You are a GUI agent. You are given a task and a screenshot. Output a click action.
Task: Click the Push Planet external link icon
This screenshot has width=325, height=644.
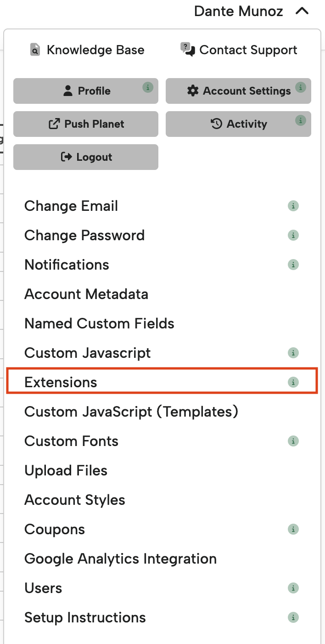[x=55, y=124]
